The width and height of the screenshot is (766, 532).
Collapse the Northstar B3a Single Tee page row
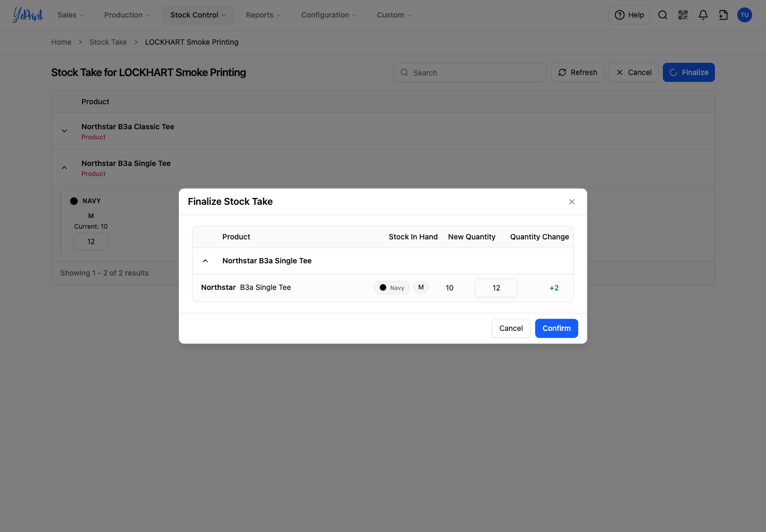[64, 168]
